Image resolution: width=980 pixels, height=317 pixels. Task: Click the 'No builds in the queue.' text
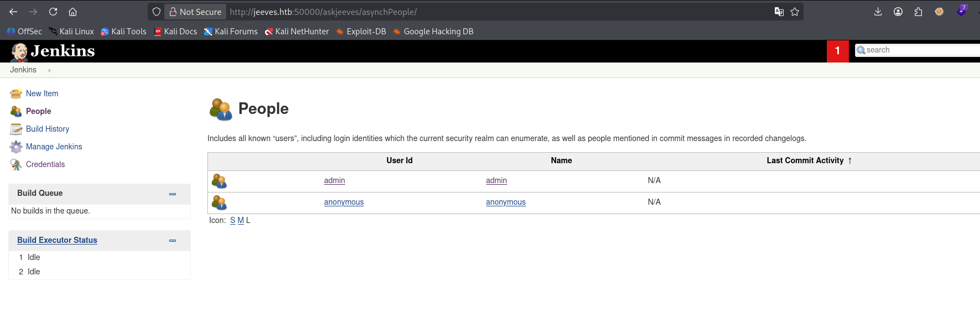(x=50, y=211)
